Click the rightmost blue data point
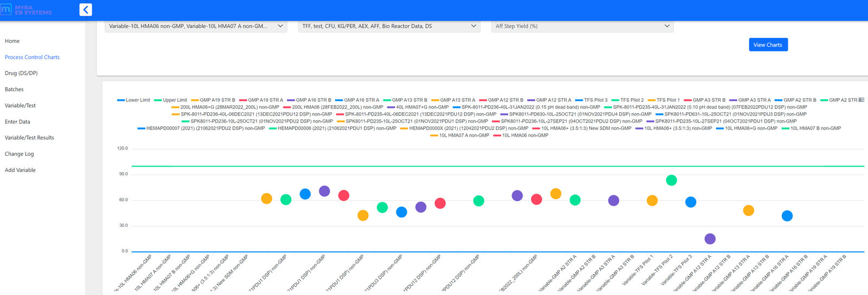Image resolution: width=868 pixels, height=295 pixels. point(787,216)
